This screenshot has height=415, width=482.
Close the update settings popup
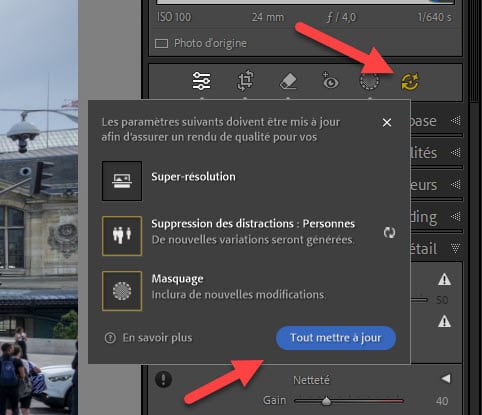click(387, 123)
